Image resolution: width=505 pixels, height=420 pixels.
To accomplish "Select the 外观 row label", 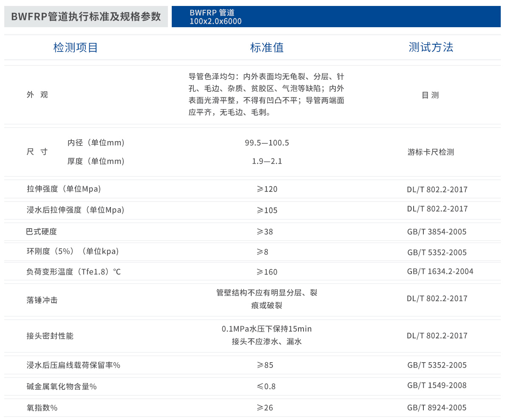I will point(37,95).
